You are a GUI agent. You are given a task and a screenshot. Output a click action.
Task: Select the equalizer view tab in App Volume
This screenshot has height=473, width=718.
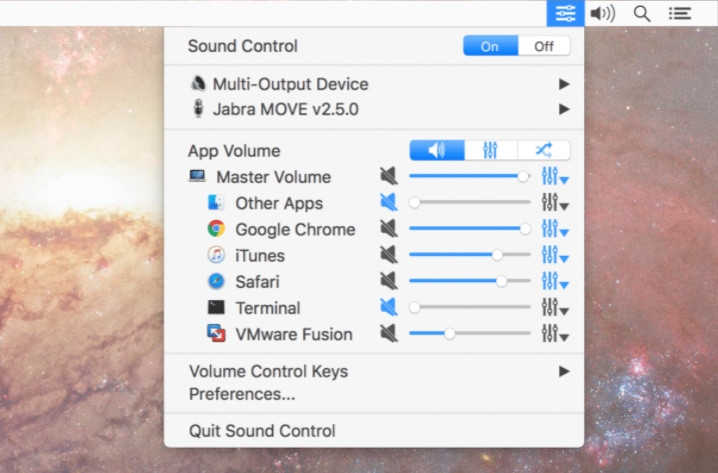(490, 150)
